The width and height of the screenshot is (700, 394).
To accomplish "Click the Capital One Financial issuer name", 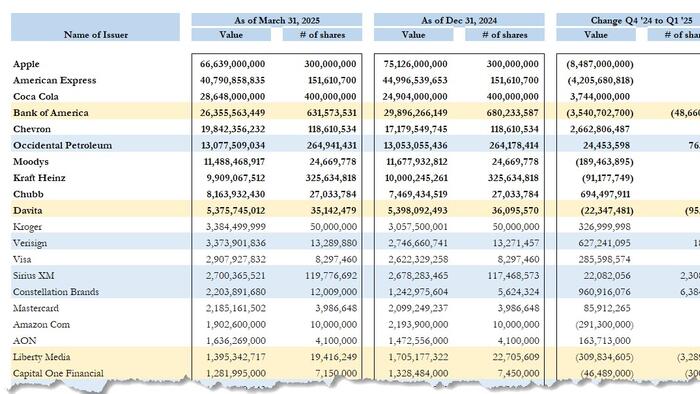I will click(58, 373).
